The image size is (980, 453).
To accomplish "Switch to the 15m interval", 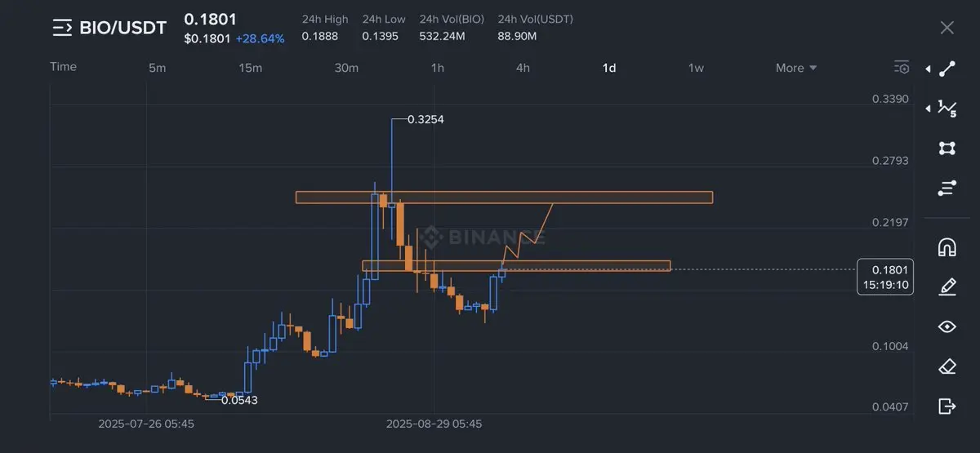I will (x=250, y=68).
